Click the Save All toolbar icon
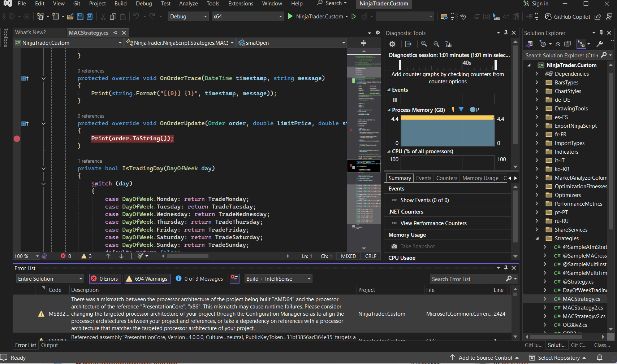The image size is (617, 364). click(90, 17)
